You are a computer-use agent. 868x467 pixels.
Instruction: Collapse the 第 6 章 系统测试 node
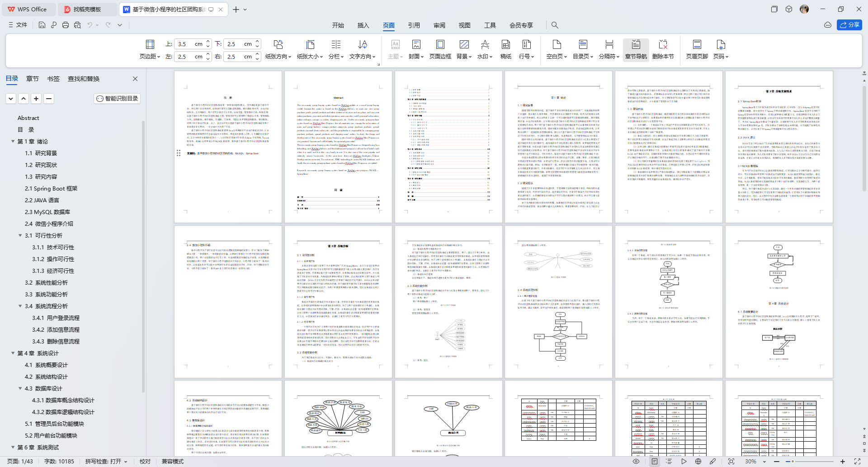[13, 447]
